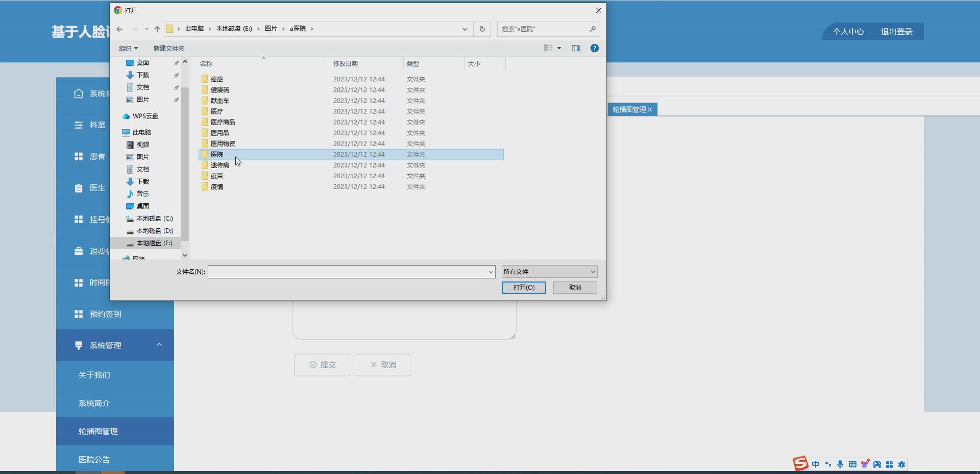This screenshot has height=474, width=980.
Task: Open Sogou soft keyboard icon
Action: click(852, 464)
